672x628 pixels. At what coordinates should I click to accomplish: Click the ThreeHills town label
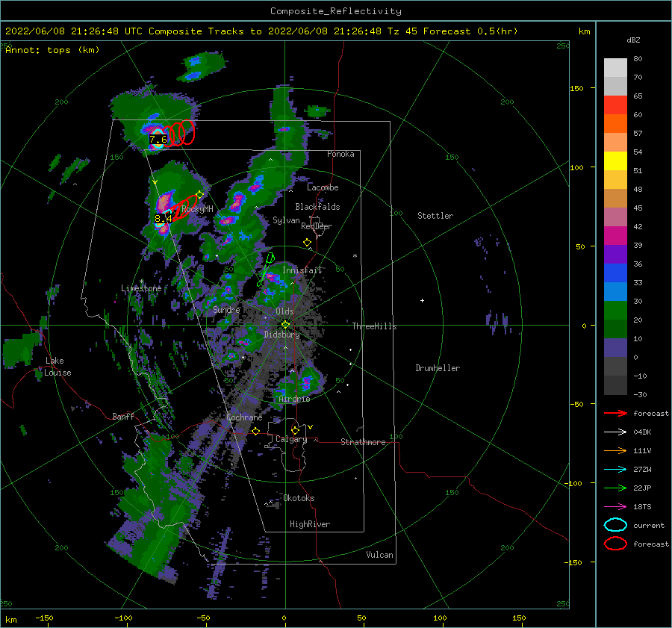[x=374, y=326]
